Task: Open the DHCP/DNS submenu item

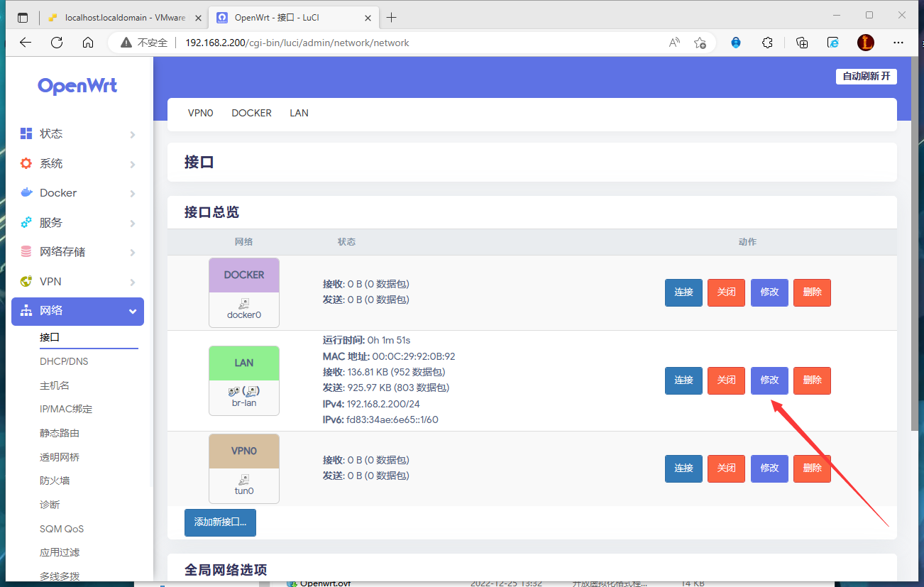Action: pyautogui.click(x=64, y=361)
